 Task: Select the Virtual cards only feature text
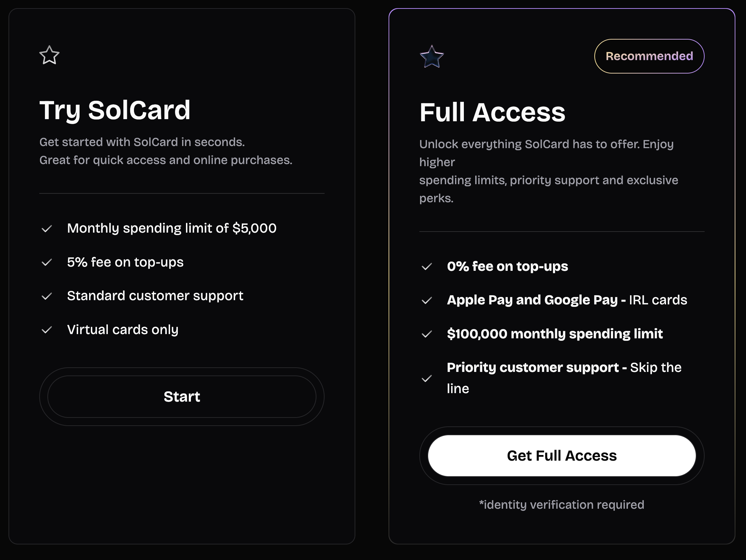tap(123, 330)
